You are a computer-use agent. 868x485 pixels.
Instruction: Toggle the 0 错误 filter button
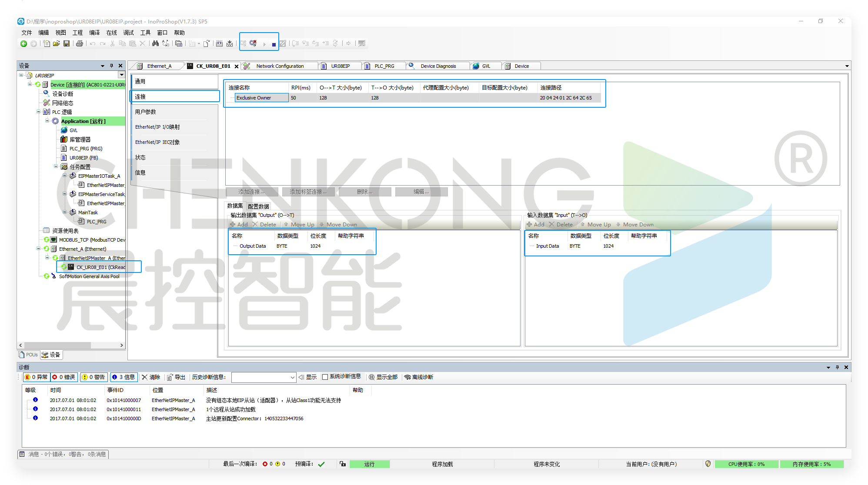point(64,377)
